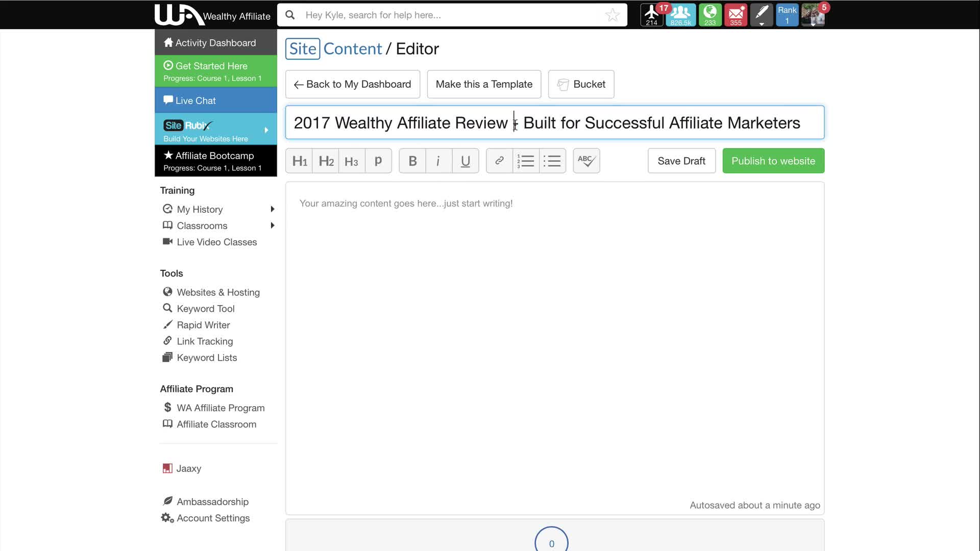Open the Rank 1 badge
Viewport: 980px width, 551px height.
(787, 15)
